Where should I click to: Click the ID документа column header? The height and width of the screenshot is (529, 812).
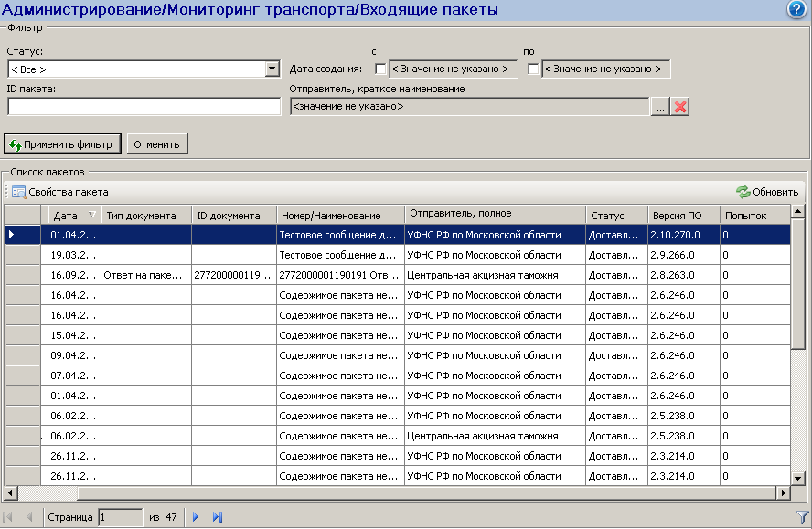coord(234,216)
